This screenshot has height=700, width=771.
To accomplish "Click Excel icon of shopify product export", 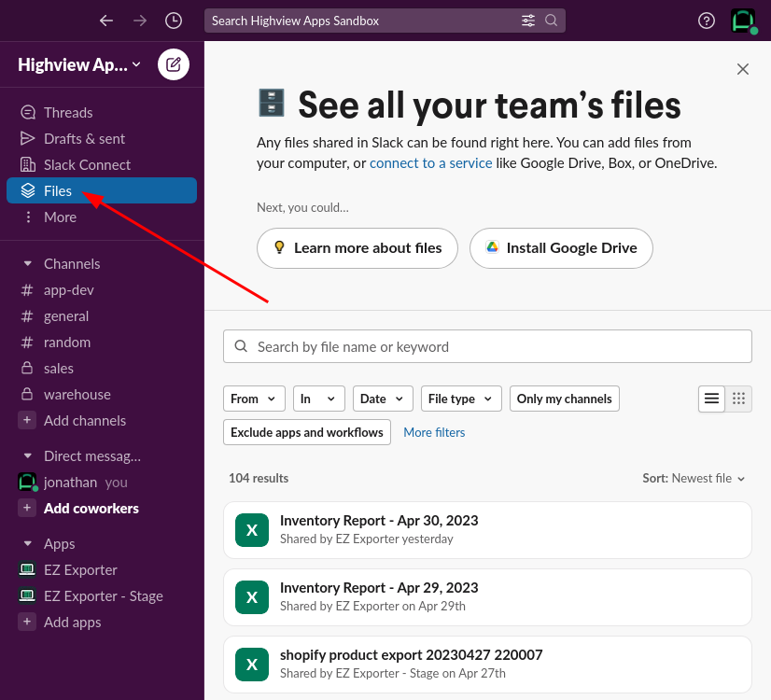I will 252,665.
